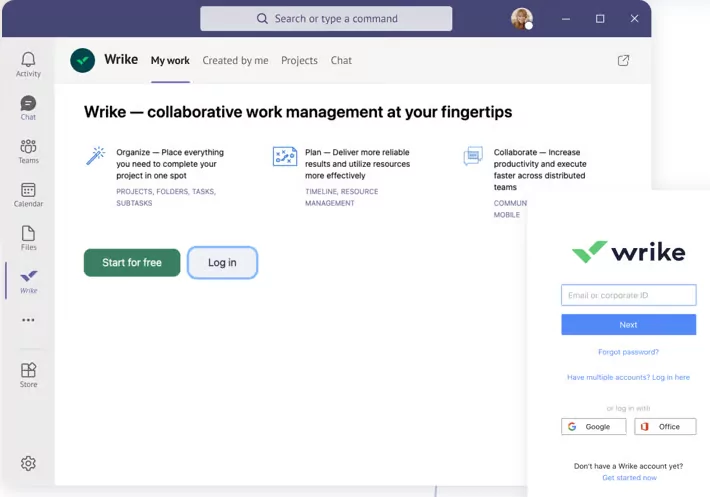Click the Forgot password link
The width and height of the screenshot is (710, 497).
point(628,352)
